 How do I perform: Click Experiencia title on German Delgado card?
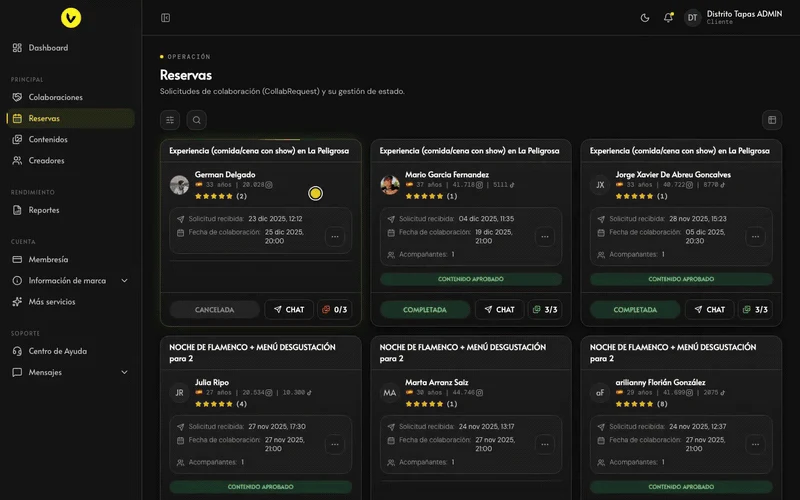(x=259, y=151)
